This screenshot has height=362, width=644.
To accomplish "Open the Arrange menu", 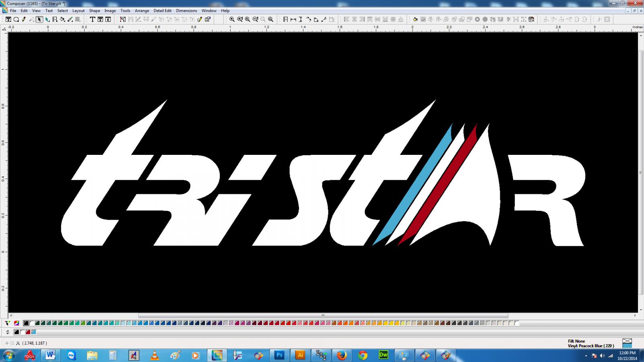I will click(142, 11).
